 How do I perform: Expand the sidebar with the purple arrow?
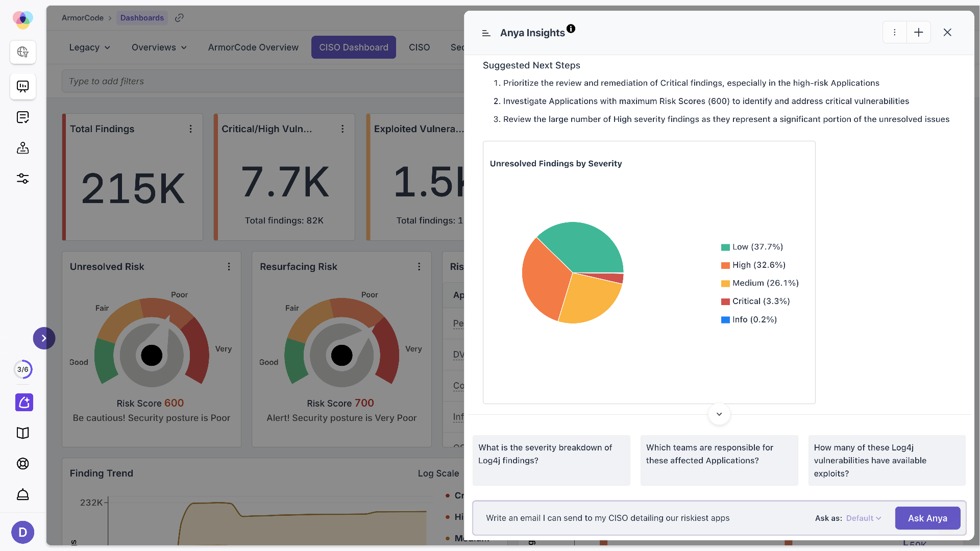tap(44, 338)
